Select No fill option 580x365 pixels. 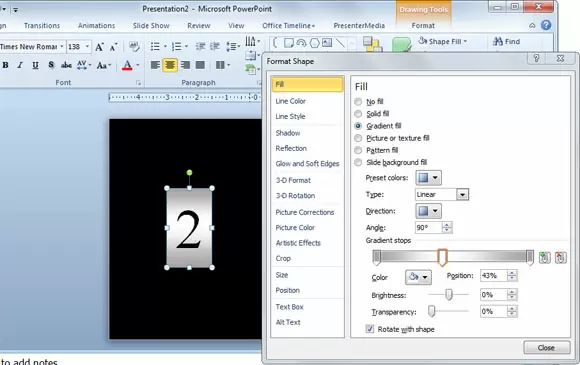(x=358, y=101)
